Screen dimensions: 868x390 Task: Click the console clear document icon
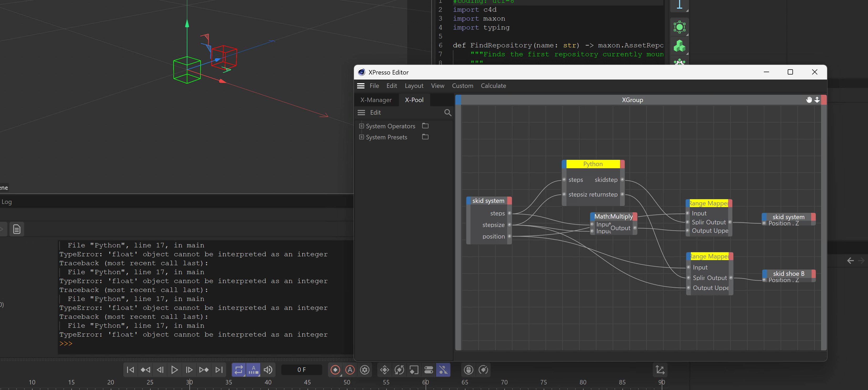coord(17,230)
